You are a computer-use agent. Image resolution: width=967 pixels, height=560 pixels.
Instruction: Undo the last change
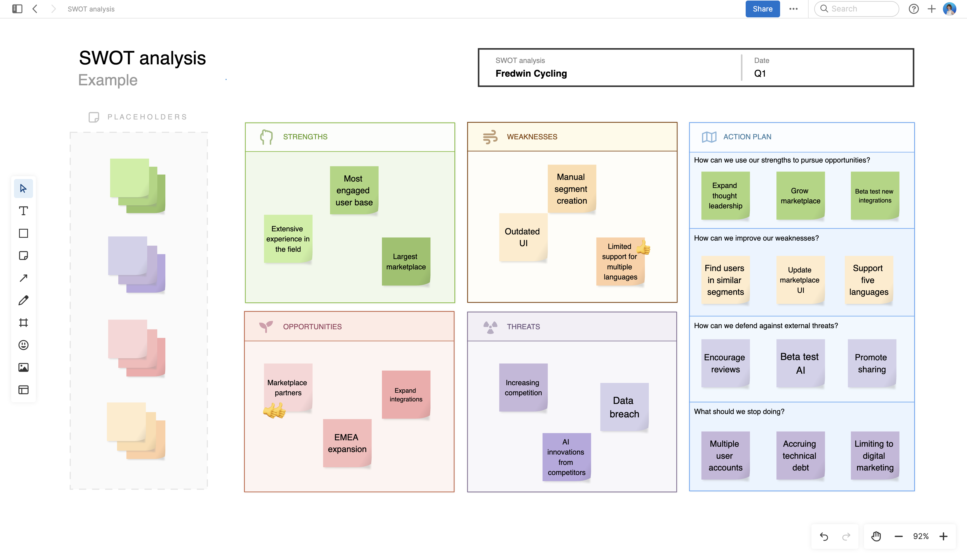[824, 536]
